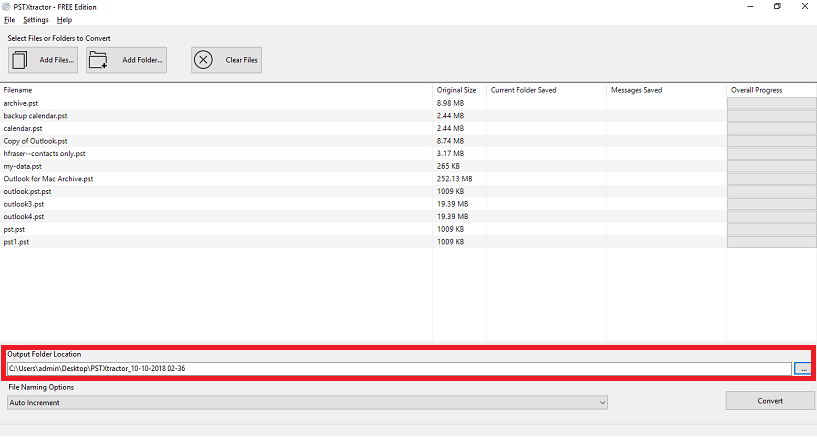Select the outlook.pst.pst file
The height and width of the screenshot is (437, 817).
tap(27, 191)
